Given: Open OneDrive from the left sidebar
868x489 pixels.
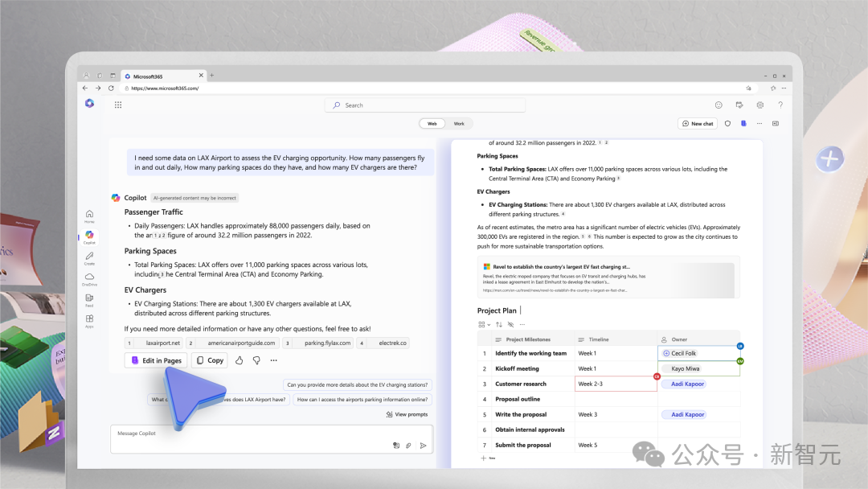Looking at the screenshot, I should [89, 279].
